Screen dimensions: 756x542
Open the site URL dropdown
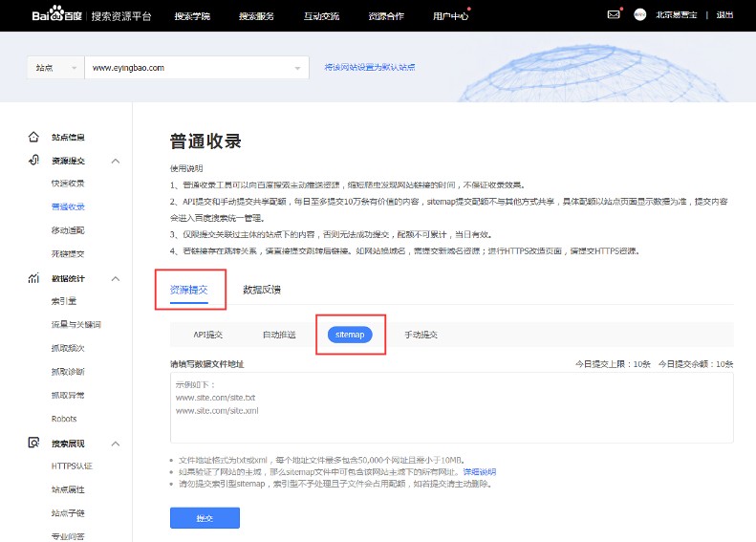[x=298, y=68]
